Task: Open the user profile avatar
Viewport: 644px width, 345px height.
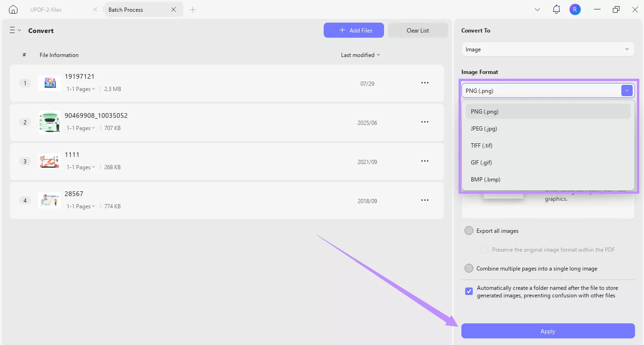Action: pos(575,9)
